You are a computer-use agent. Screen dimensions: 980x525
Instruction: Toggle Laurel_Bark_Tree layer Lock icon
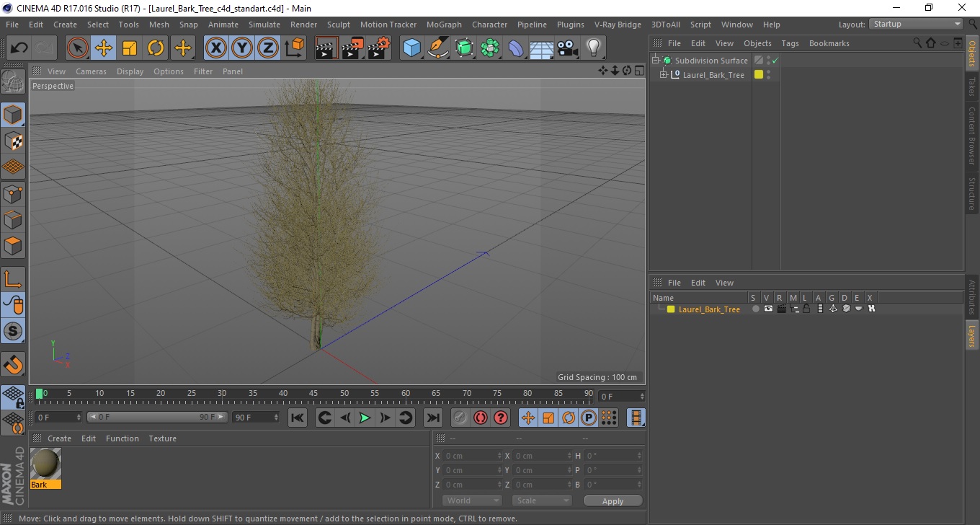pos(806,309)
